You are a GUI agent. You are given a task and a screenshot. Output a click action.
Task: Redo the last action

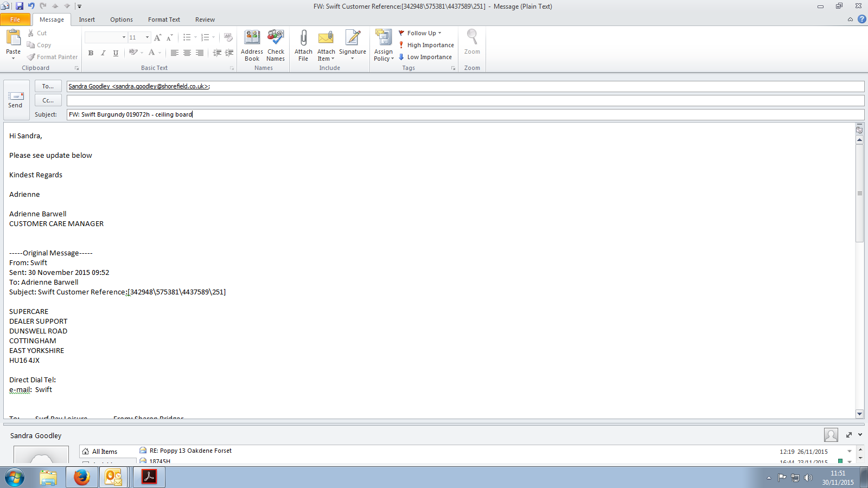pos(43,6)
